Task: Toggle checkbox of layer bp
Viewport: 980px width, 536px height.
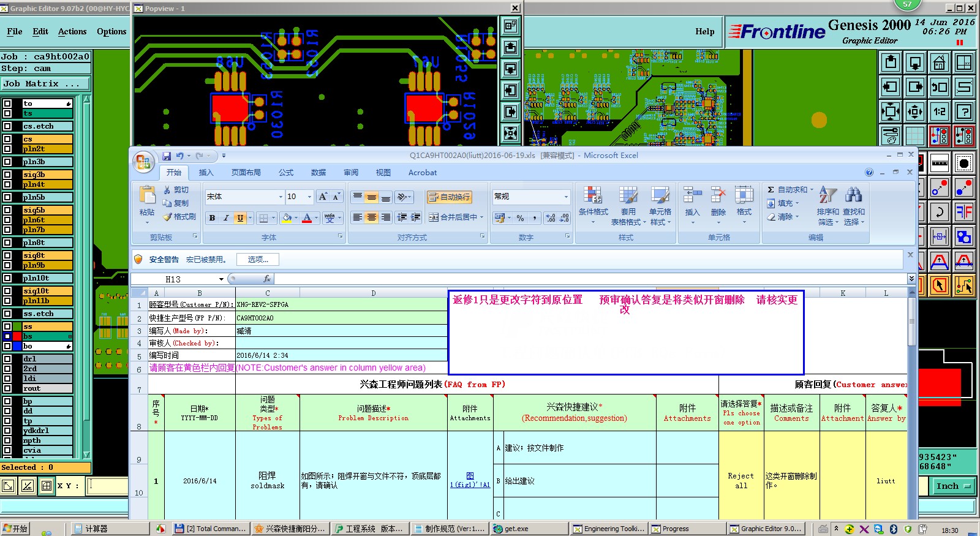Action: 7,401
